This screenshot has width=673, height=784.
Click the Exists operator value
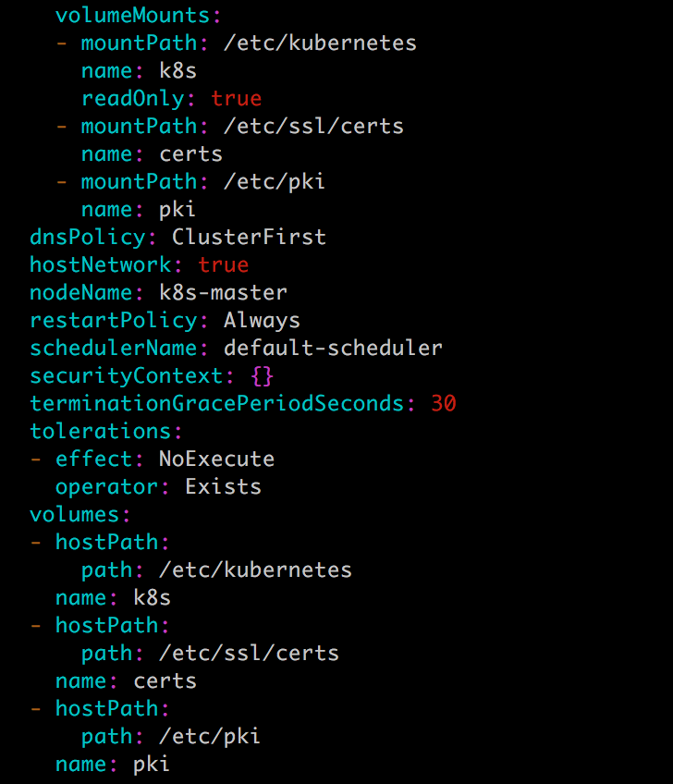point(223,486)
